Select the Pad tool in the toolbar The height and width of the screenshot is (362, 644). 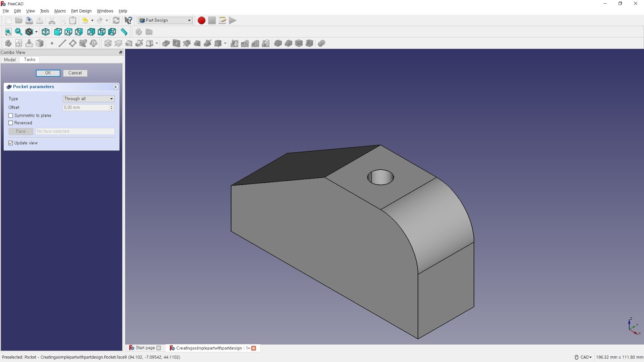pyautogui.click(x=109, y=43)
